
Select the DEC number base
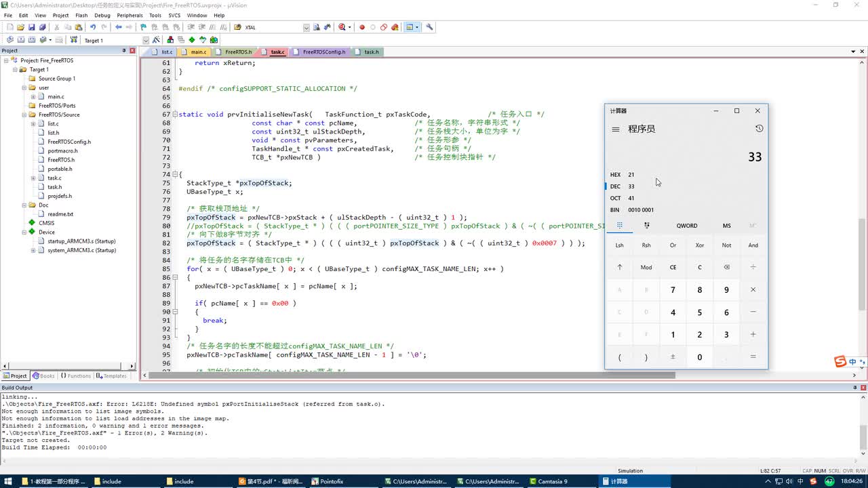(686, 186)
